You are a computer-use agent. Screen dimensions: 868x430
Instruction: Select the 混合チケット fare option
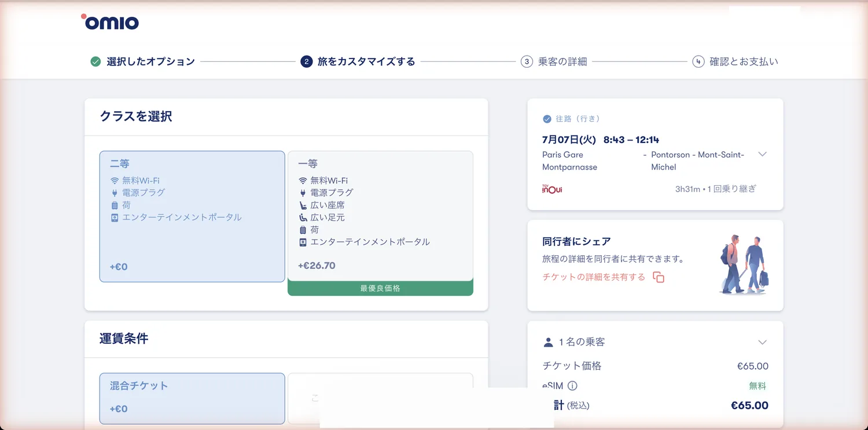[x=192, y=398]
